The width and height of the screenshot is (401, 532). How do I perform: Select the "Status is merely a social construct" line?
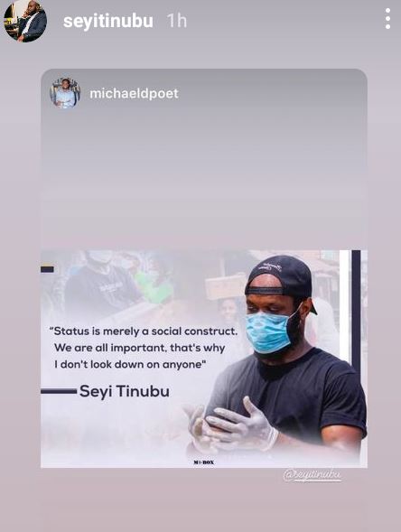[144, 331]
